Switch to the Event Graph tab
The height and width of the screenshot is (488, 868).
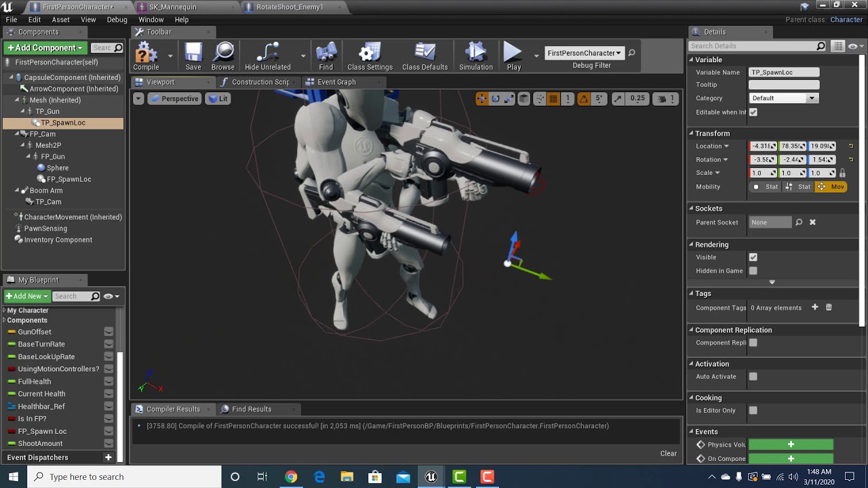tap(336, 82)
